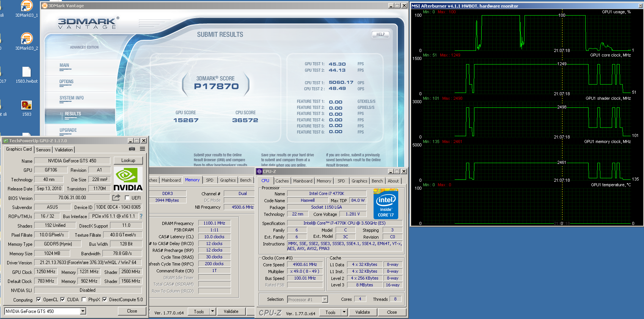Image resolution: width=644 pixels, height=319 pixels.
Task: Click the Tools button in front CPU-Z
Action: [x=330, y=312]
